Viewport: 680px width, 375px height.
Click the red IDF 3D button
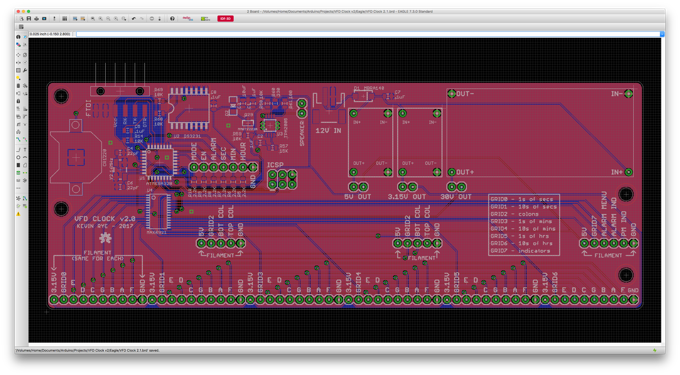click(x=226, y=19)
